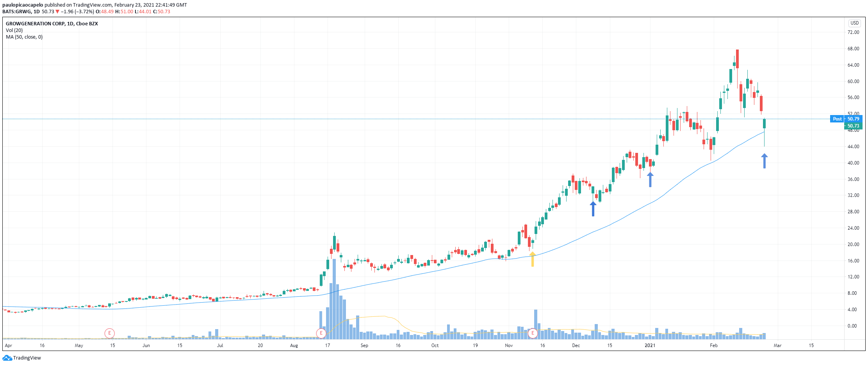Click the 56.00 price axis label
Viewport: 868px width, 365px height.
point(853,97)
